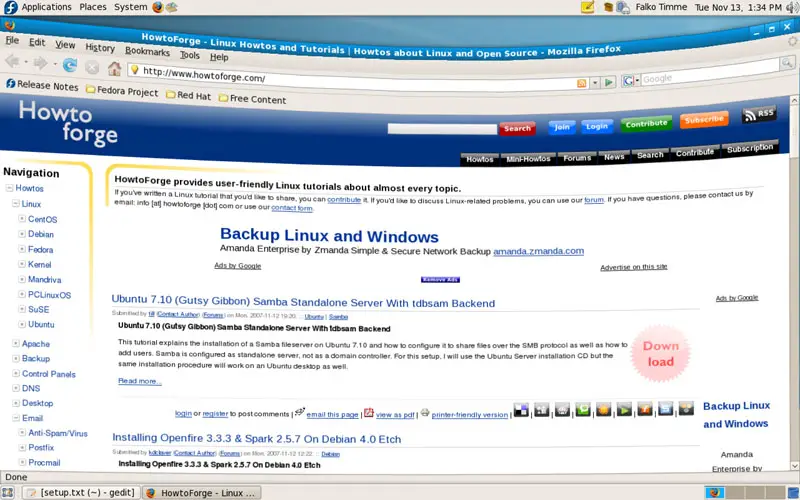Open the History menu
The height and width of the screenshot is (500, 800).
[100, 47]
